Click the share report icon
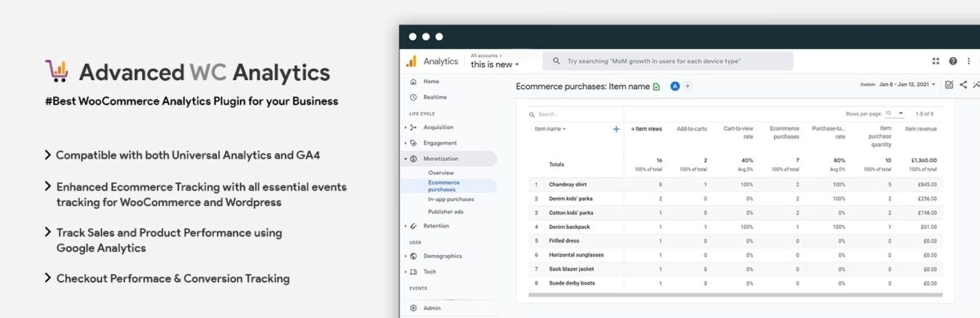The height and width of the screenshot is (318, 980). tap(963, 84)
